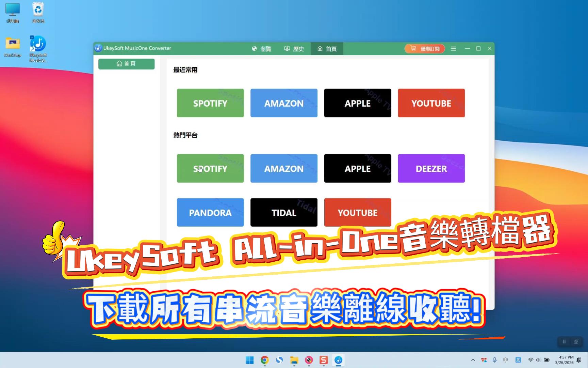
Task: Click the red V tray icon
Action: pyautogui.click(x=484, y=360)
